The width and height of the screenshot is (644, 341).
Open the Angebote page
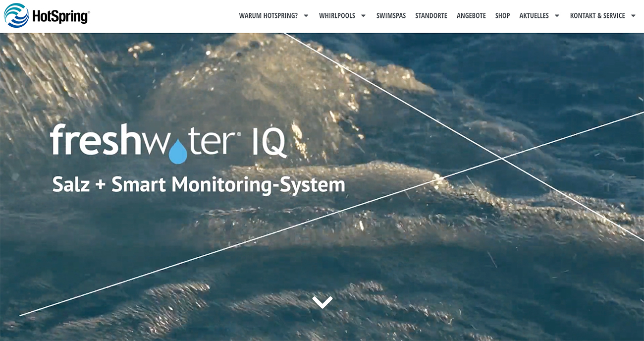click(471, 16)
